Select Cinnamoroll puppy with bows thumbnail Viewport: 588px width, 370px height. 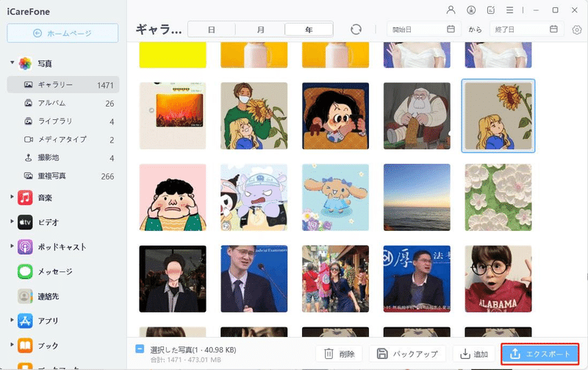[335, 197]
